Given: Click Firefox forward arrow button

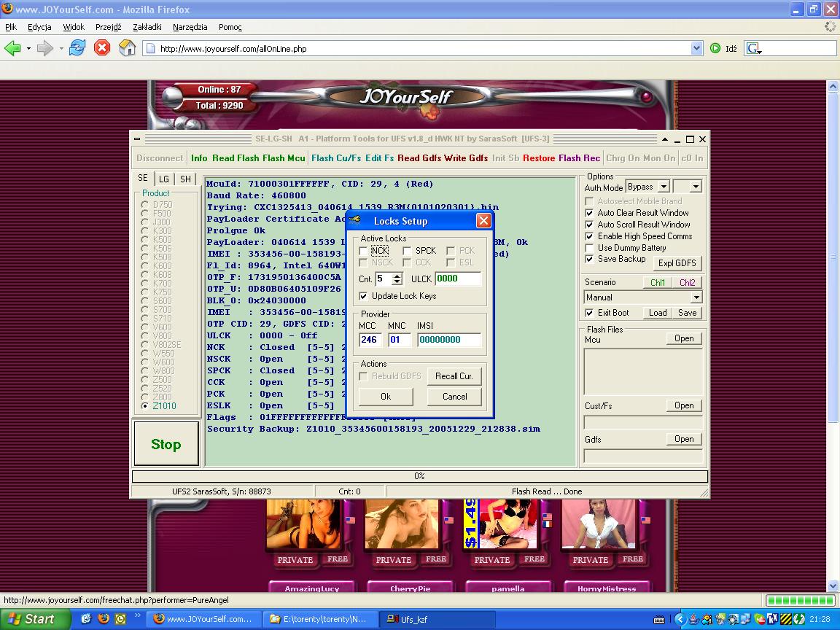Looking at the screenshot, I should coord(45,48).
